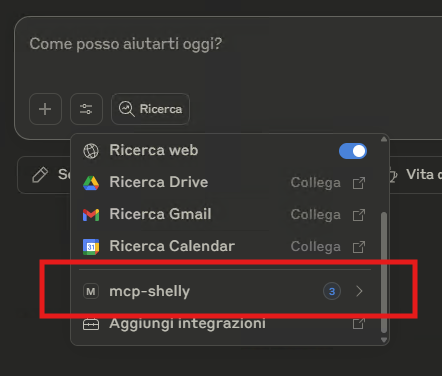Click Collega next to Ricerca Drive
This screenshot has width=442, height=376.
pos(316,183)
